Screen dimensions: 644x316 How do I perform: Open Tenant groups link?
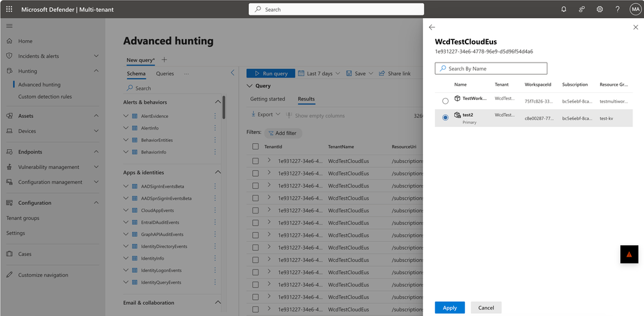point(23,218)
